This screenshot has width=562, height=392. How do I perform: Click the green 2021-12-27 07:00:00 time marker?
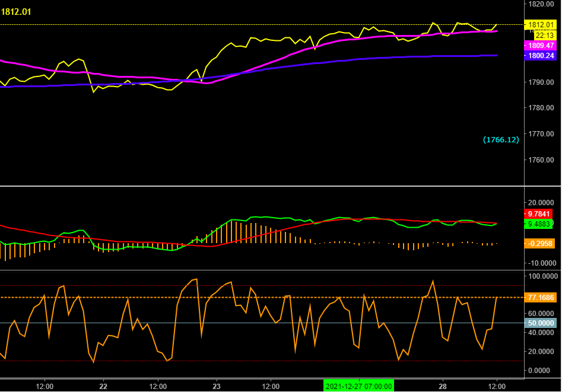(x=359, y=386)
